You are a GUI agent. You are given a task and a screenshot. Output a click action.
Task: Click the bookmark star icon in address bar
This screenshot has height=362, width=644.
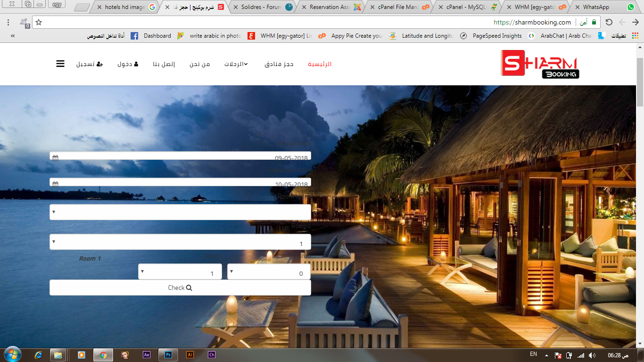tap(39, 22)
